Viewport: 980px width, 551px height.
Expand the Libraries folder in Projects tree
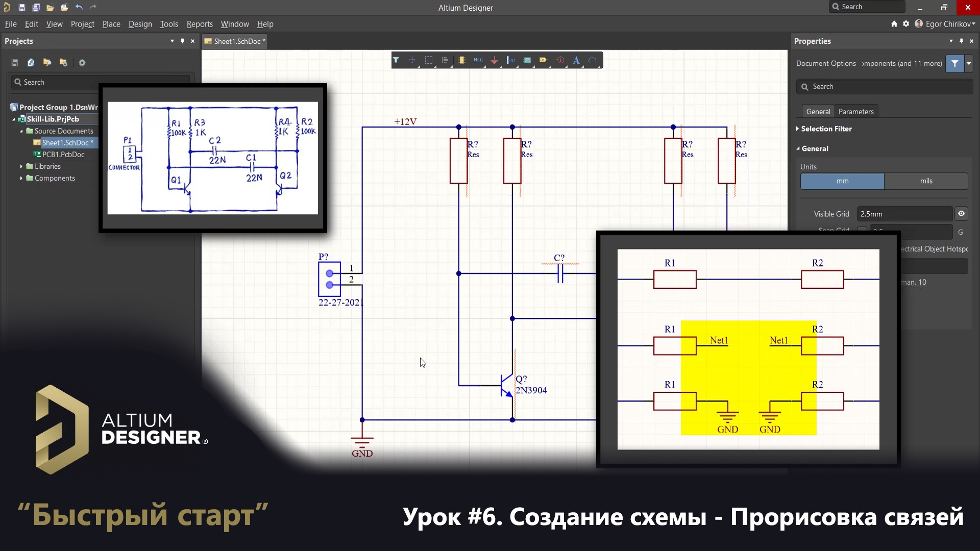tap(21, 166)
